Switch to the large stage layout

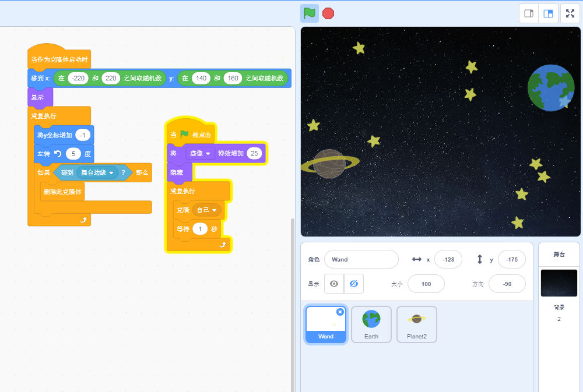tap(548, 13)
